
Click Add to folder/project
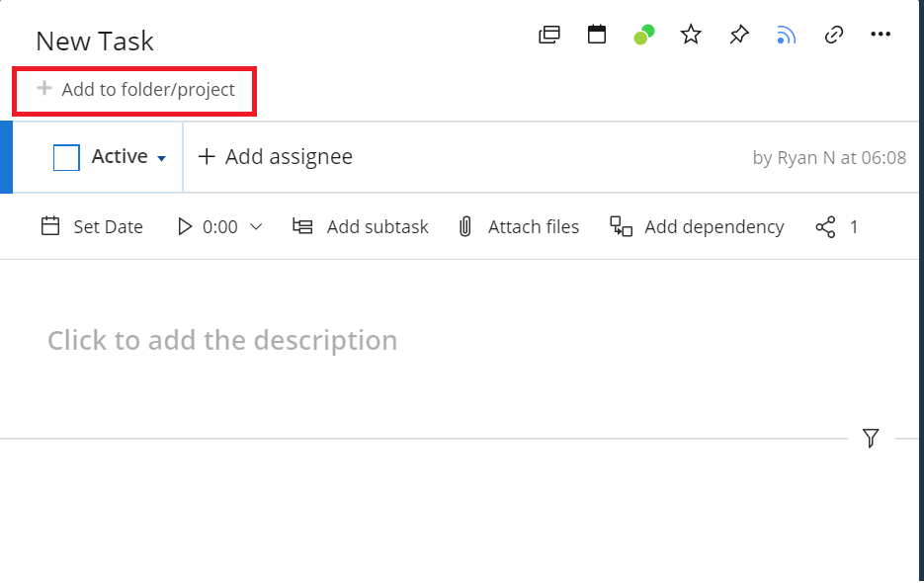[x=136, y=90]
